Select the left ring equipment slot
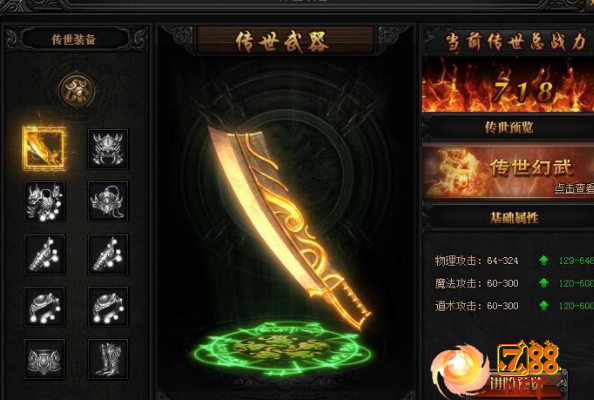The height and width of the screenshot is (400, 594). 45,306
